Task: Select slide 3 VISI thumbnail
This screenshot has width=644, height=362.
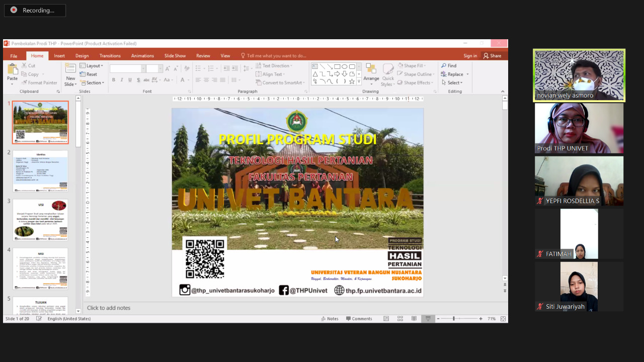Action: tap(40, 220)
